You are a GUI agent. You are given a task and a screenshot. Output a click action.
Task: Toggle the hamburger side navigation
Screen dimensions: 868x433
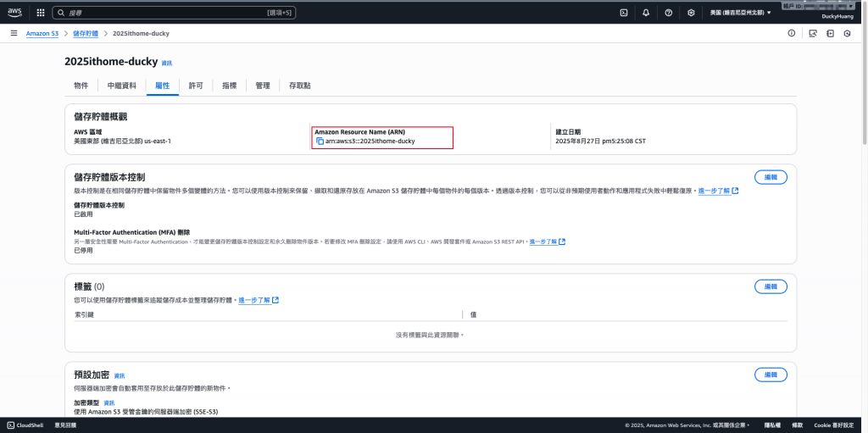click(x=14, y=33)
